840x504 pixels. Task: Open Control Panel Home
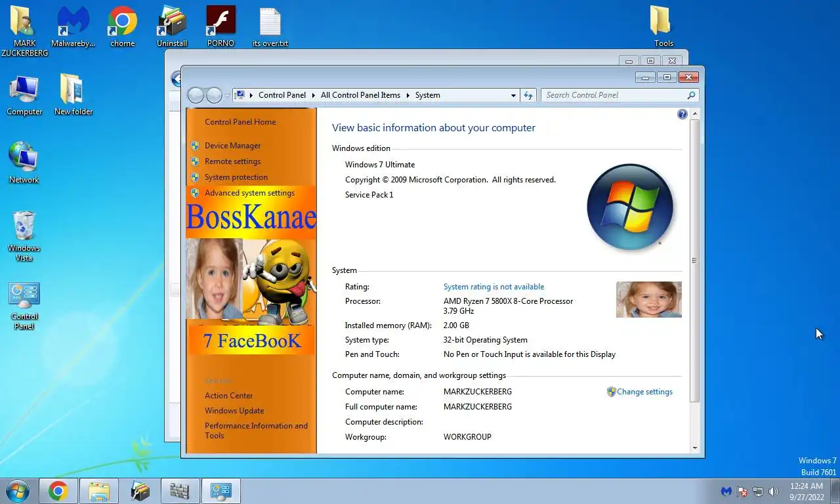[240, 122]
